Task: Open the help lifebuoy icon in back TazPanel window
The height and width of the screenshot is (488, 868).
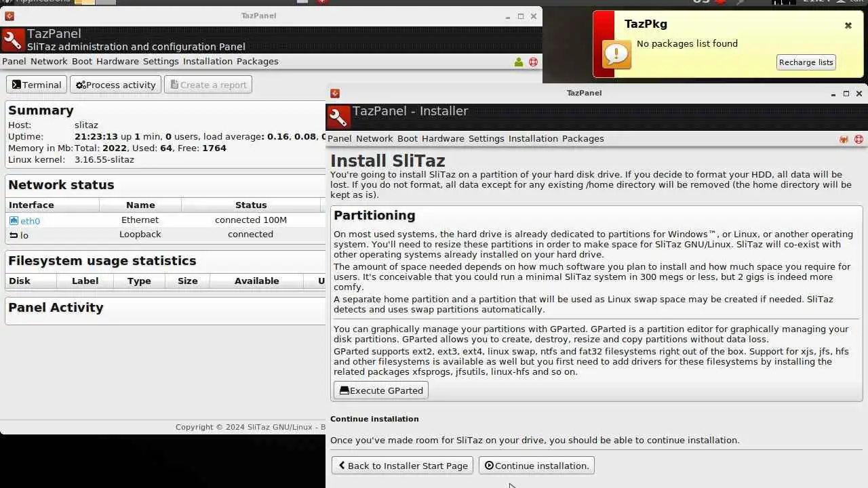Action: 533,62
